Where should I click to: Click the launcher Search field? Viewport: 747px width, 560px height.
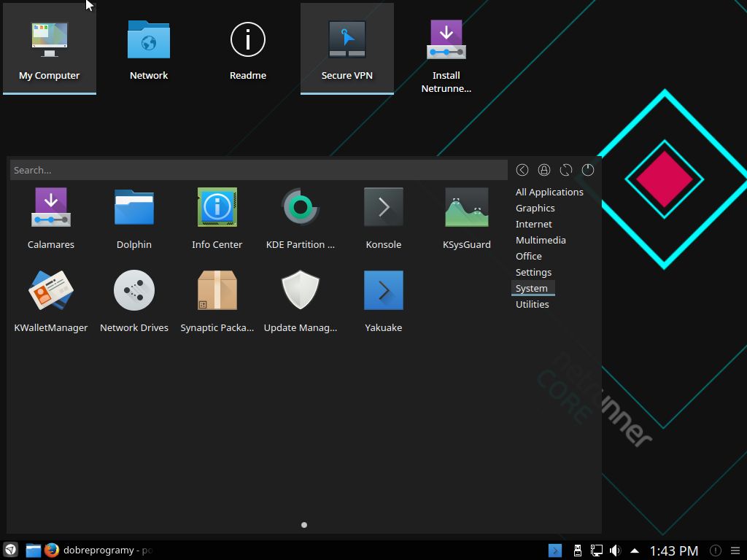coord(259,170)
